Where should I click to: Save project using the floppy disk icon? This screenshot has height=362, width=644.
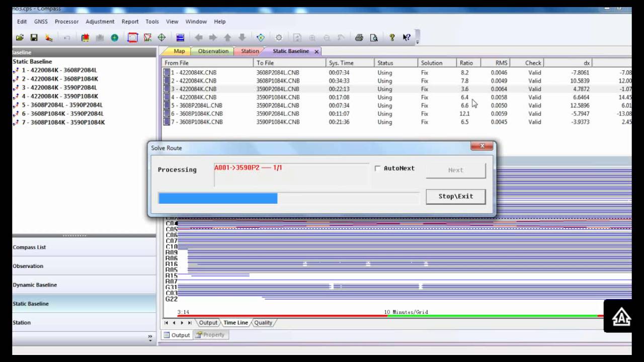(34, 38)
